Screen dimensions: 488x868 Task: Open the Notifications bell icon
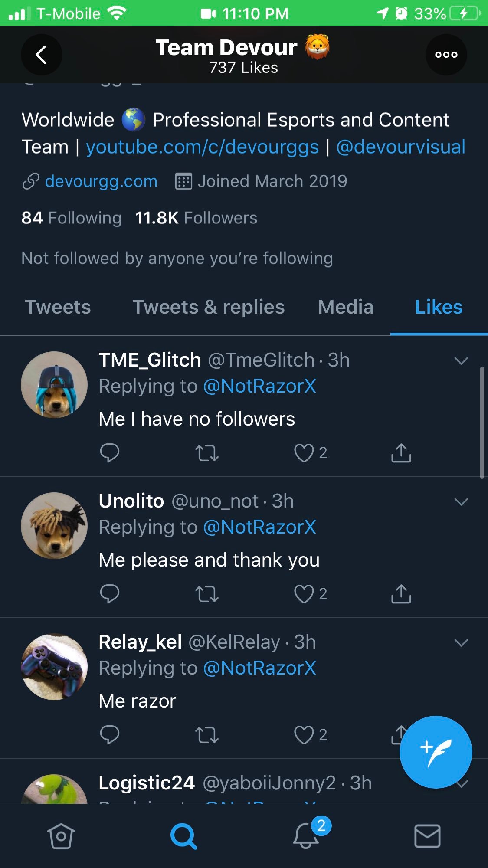pyautogui.click(x=306, y=835)
